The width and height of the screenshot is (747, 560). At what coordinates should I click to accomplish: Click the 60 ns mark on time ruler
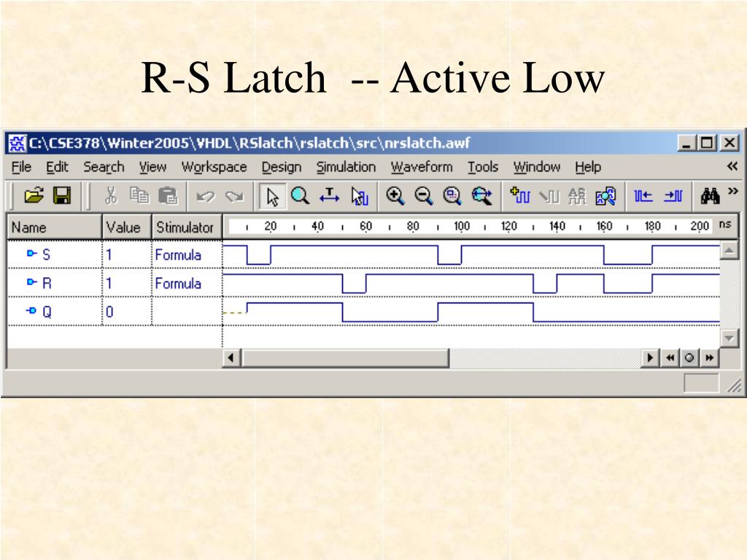pyautogui.click(x=366, y=226)
